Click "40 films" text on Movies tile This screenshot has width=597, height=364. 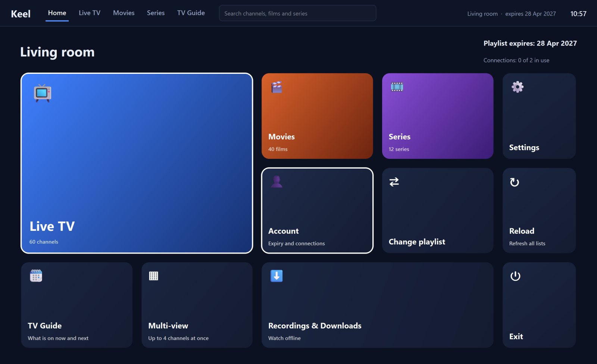[278, 149]
